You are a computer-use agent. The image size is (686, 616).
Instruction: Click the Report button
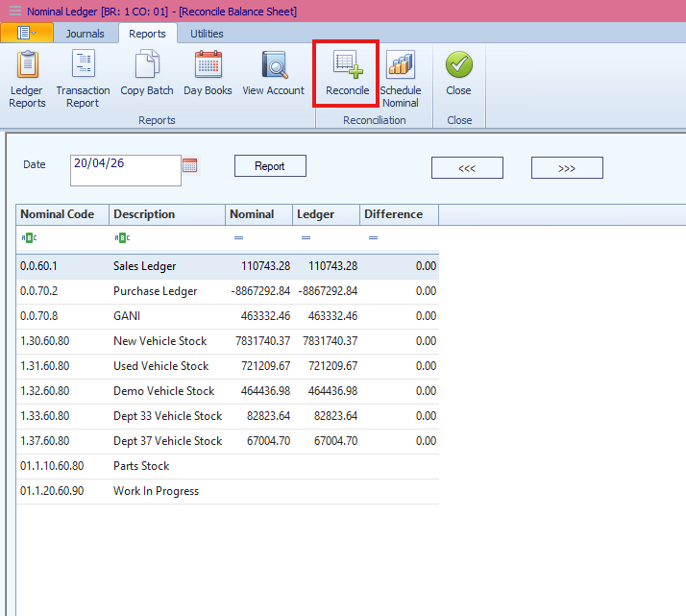point(270,166)
